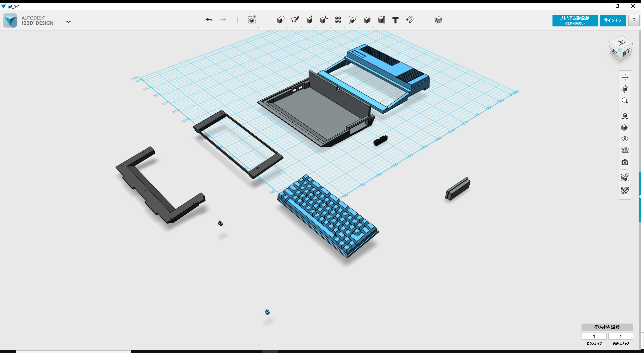Select the Transform/Move tool in the toolbar
Screen dimensions: 644x353
pos(252,20)
